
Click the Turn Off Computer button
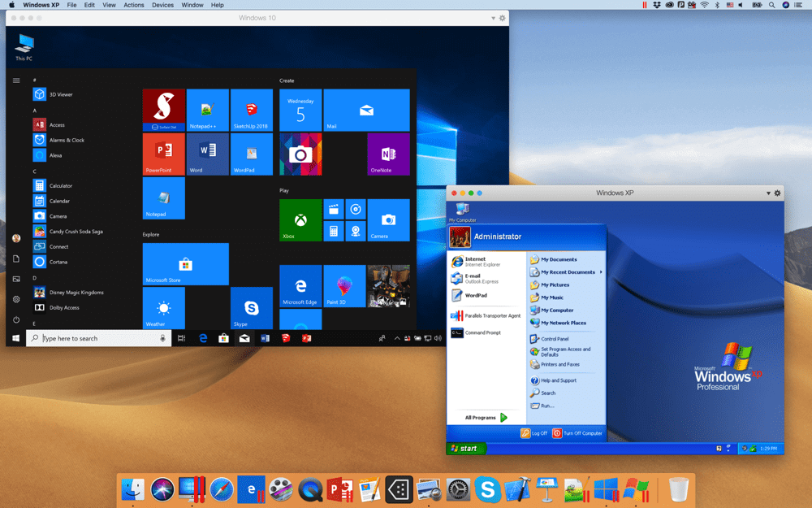(x=577, y=433)
